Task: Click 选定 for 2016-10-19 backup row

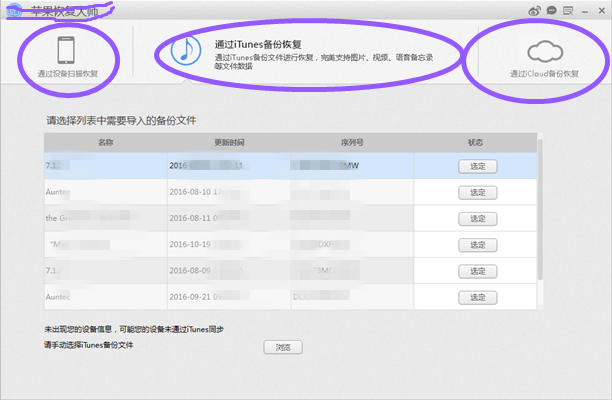Action: click(477, 245)
